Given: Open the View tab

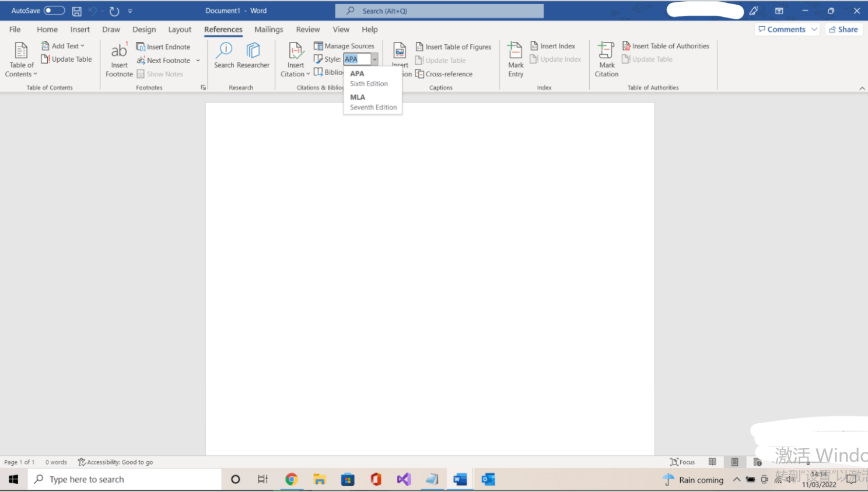Looking at the screenshot, I should pyautogui.click(x=341, y=29).
